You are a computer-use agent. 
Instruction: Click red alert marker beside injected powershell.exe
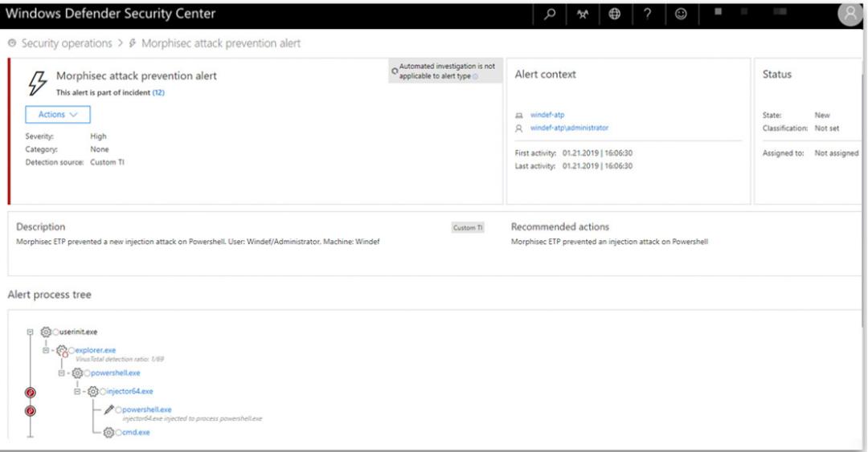pyautogui.click(x=31, y=411)
